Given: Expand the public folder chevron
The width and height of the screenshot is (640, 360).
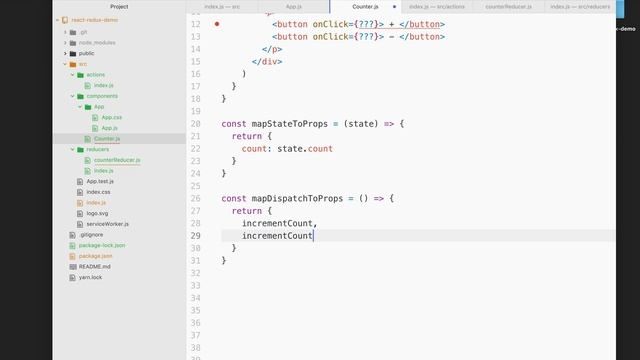Looking at the screenshot, I should click(x=65, y=53).
